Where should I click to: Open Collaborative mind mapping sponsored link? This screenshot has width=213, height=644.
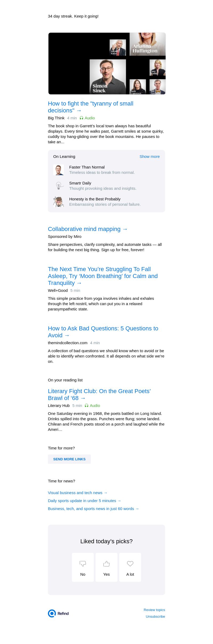tap(88, 229)
